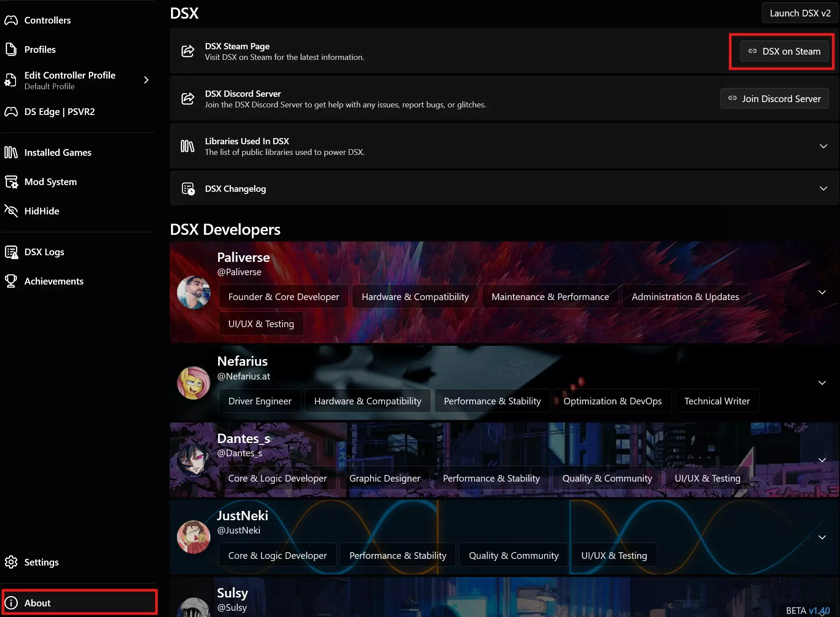Select the About menu item
This screenshot has height=617, width=840.
[x=79, y=602]
